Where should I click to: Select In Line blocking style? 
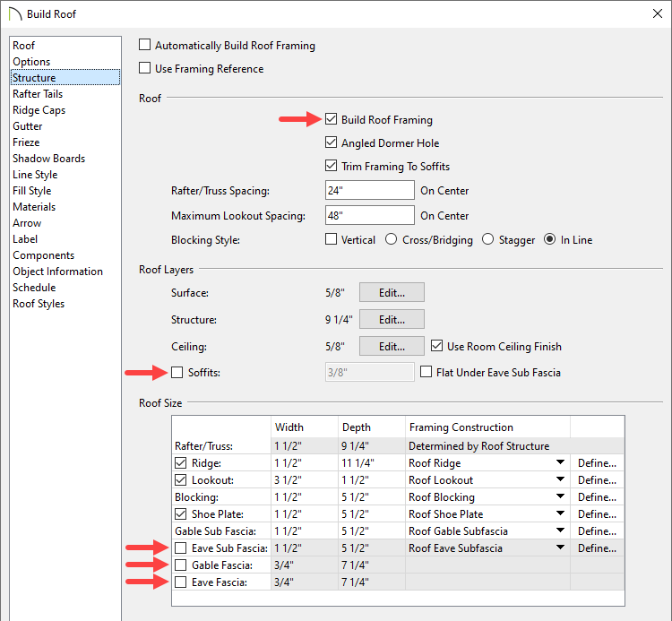[x=549, y=239]
